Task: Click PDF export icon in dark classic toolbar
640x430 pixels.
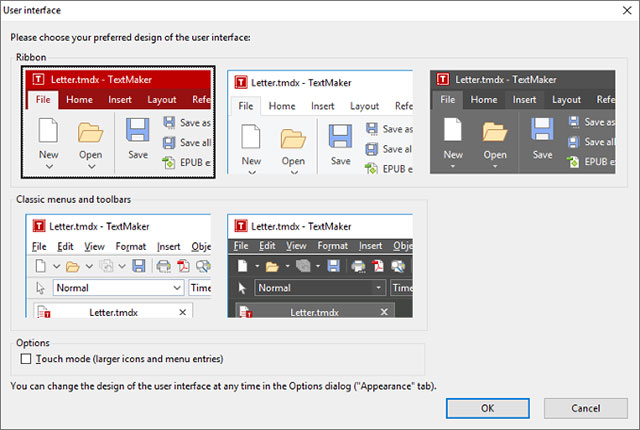Action: coord(378,266)
